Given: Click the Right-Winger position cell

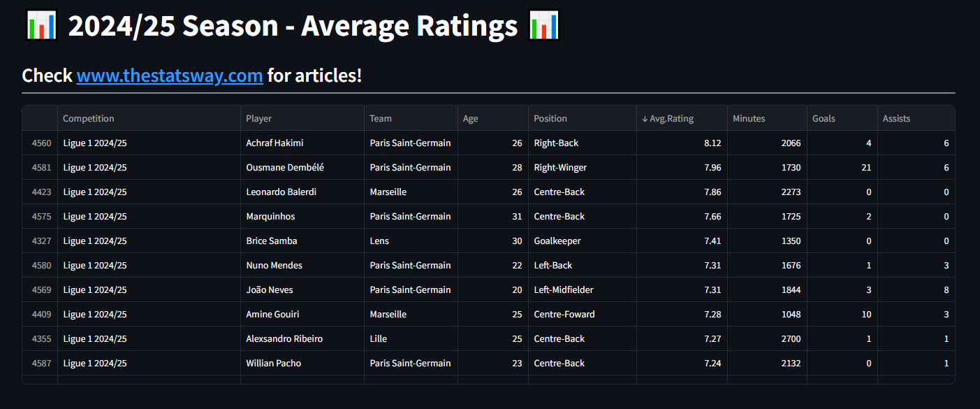Looking at the screenshot, I should pos(583,167).
